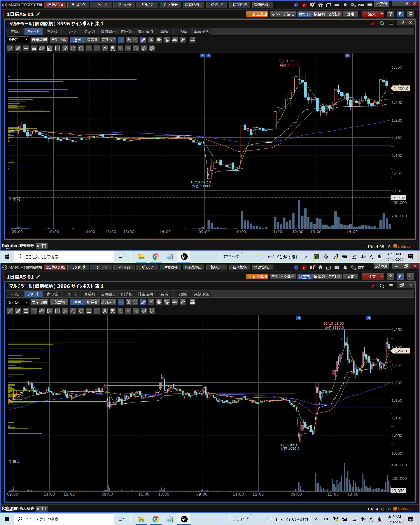The height and width of the screenshot is (525, 420).
Task: Expand 注文 dropdown arrow in upper window
Action: tap(382, 14)
